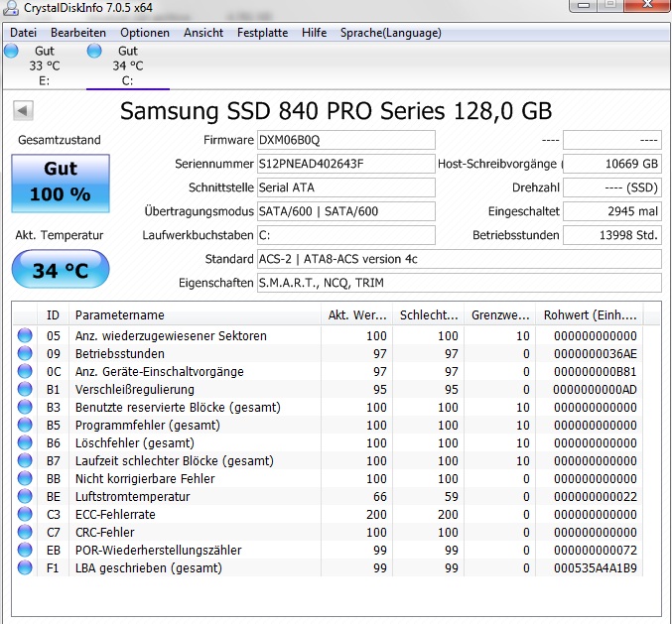The image size is (672, 624).
Task: Select the C: drive status indicator
Action: point(94,51)
